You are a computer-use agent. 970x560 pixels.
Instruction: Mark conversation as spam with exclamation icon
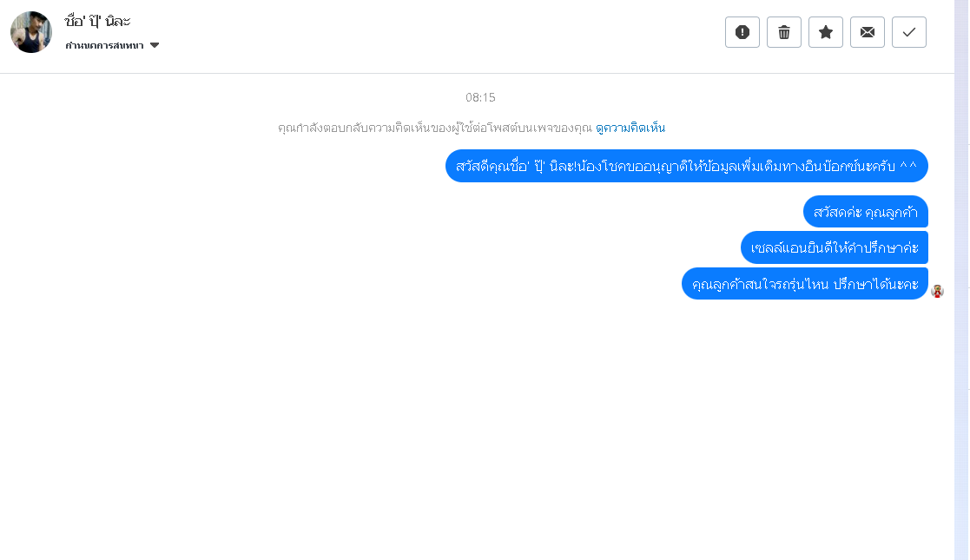point(742,32)
